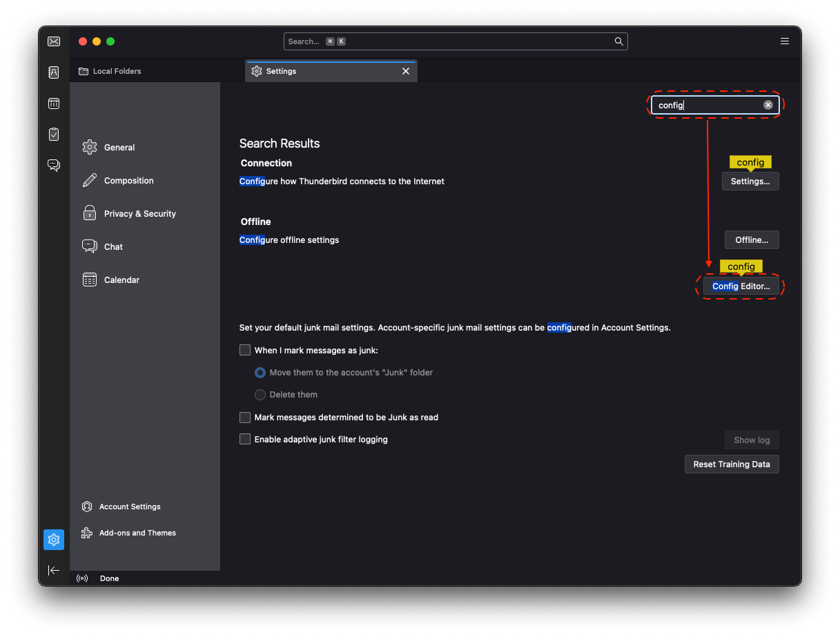Open the Address Book icon

[54, 72]
